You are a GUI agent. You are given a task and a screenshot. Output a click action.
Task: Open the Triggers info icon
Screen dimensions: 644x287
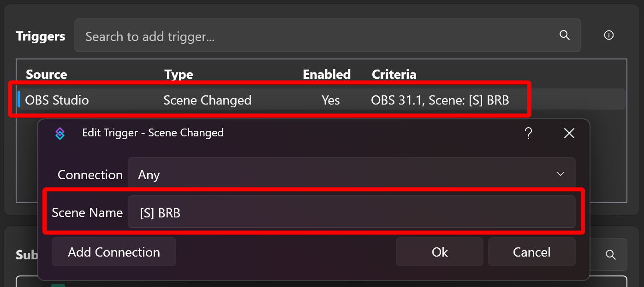tap(609, 35)
